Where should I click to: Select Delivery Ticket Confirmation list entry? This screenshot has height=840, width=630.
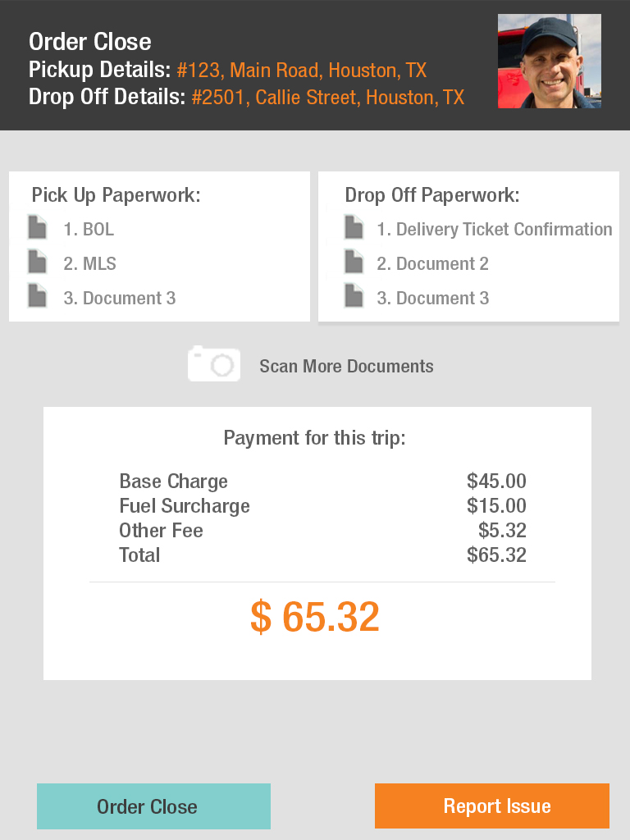pyautogui.click(x=495, y=230)
